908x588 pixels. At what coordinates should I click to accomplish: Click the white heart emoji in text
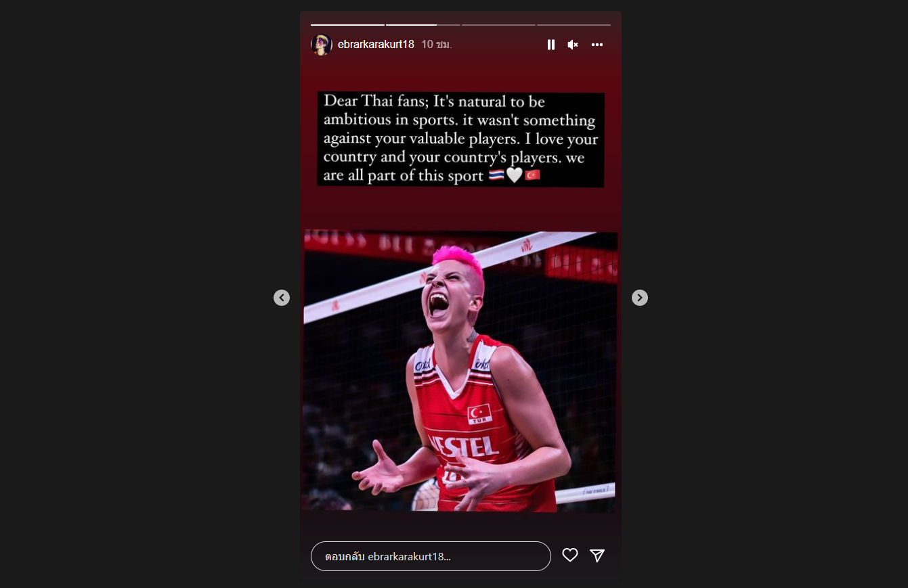(x=515, y=175)
